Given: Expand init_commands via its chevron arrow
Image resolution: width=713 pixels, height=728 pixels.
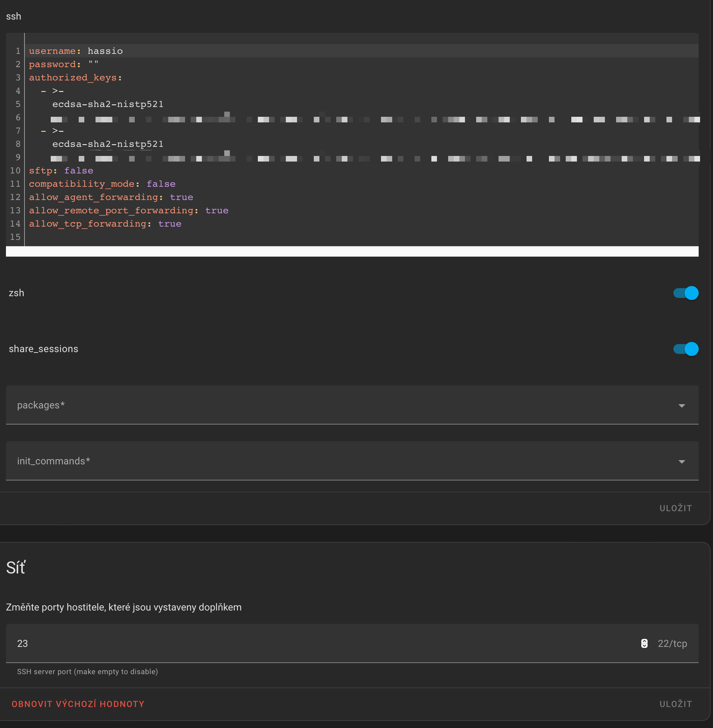Looking at the screenshot, I should pos(682,462).
